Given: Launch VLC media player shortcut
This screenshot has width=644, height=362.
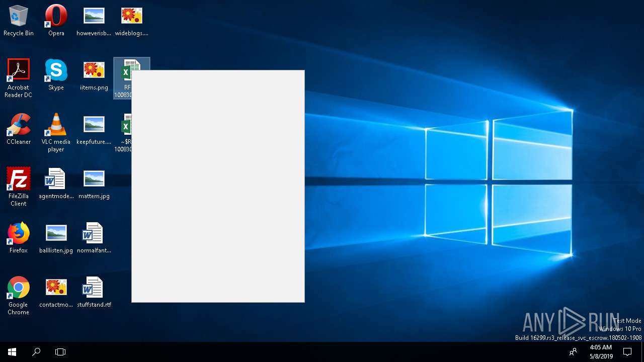Looking at the screenshot, I should click(x=56, y=132).
